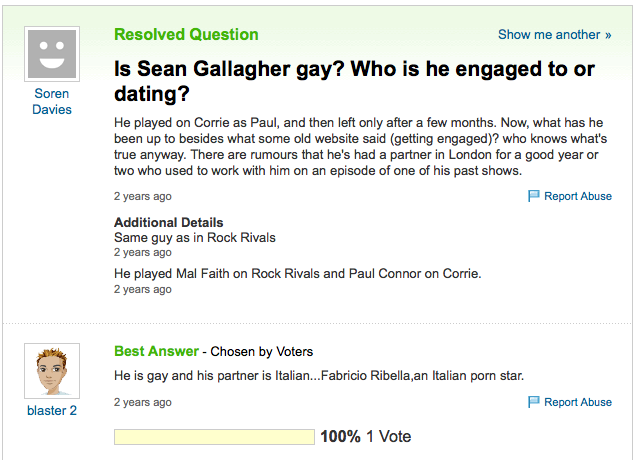
Task: Click the Resolved Question heading
Action: [186, 35]
